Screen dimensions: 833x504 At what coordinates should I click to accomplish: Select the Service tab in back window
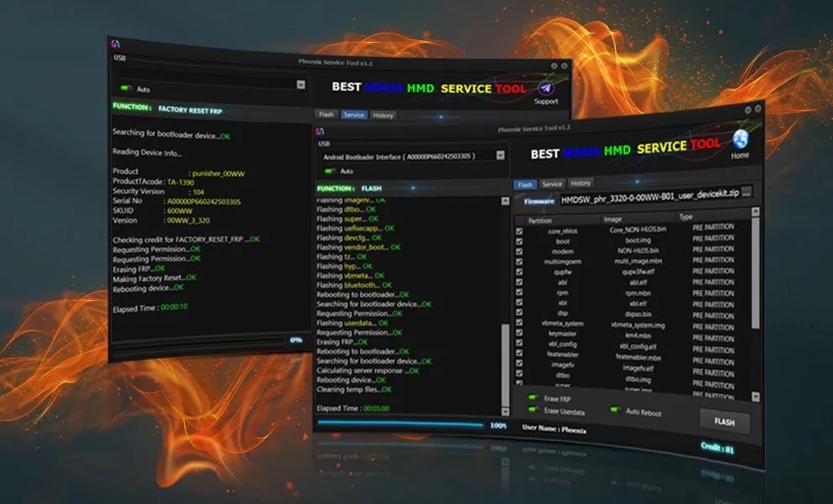(354, 115)
